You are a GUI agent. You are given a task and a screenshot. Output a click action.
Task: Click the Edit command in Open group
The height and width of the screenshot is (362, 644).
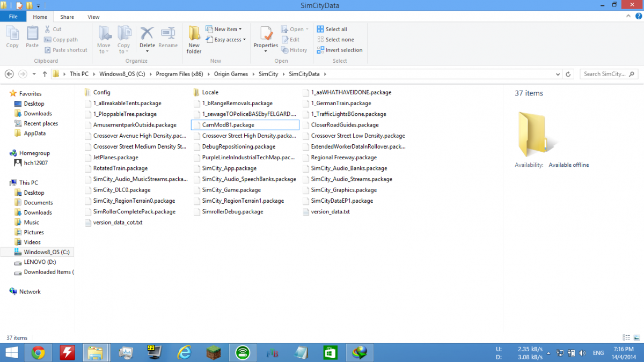pos(290,40)
